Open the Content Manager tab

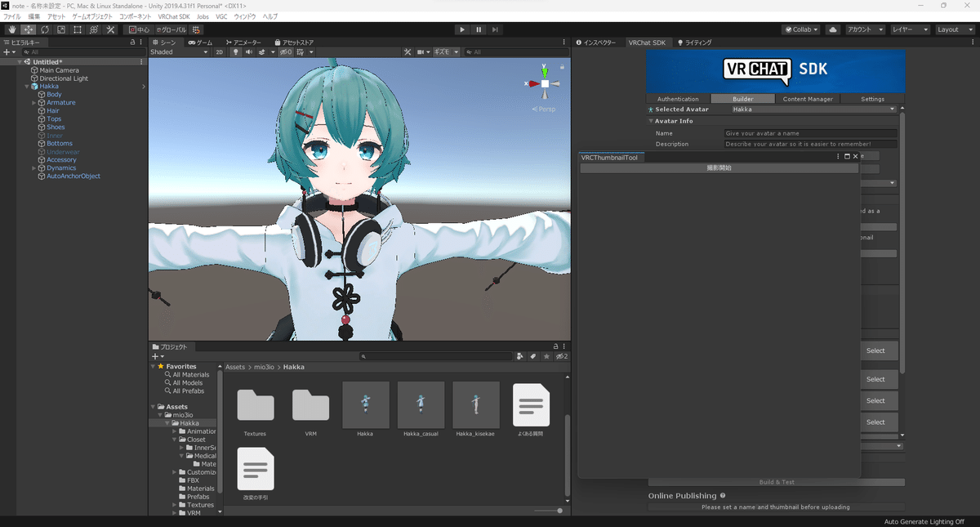(808, 99)
